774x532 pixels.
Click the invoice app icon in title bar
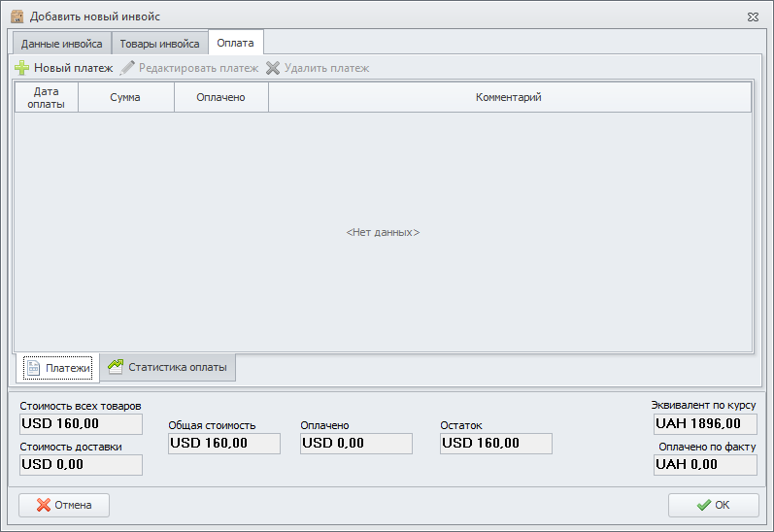coord(17,17)
